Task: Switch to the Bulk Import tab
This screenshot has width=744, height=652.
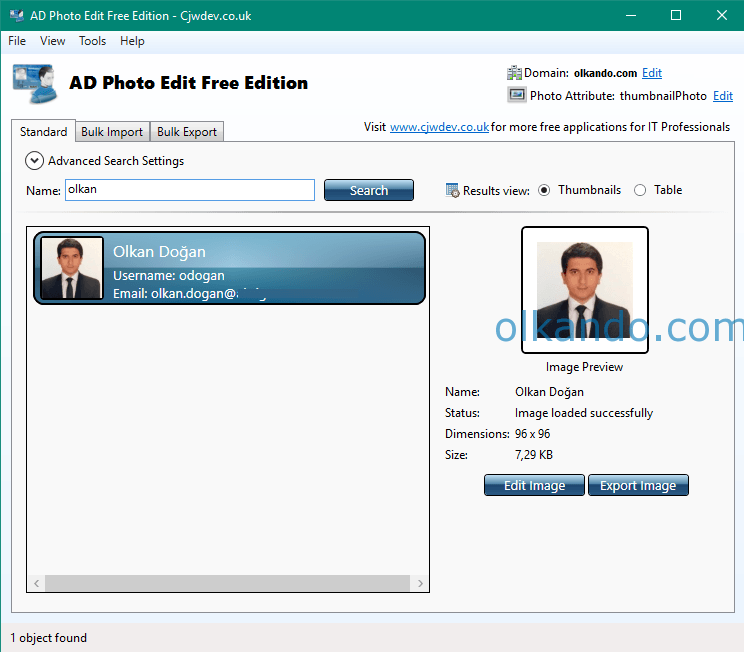Action: [x=112, y=132]
